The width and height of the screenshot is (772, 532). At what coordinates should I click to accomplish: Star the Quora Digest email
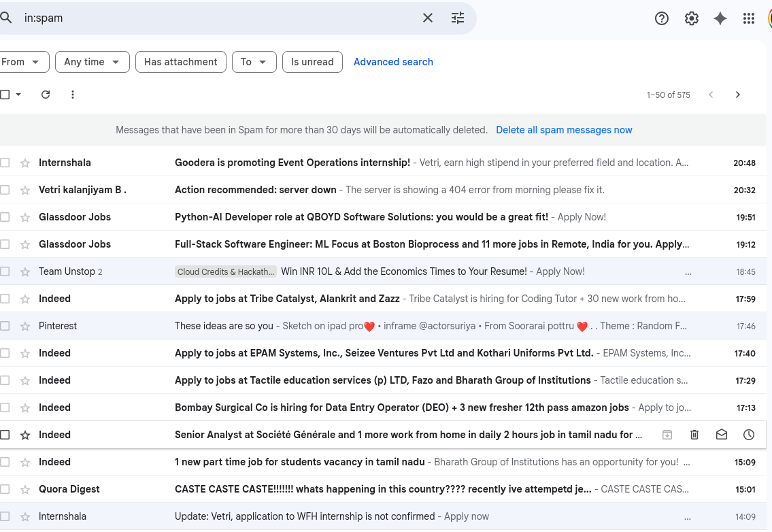(x=25, y=489)
